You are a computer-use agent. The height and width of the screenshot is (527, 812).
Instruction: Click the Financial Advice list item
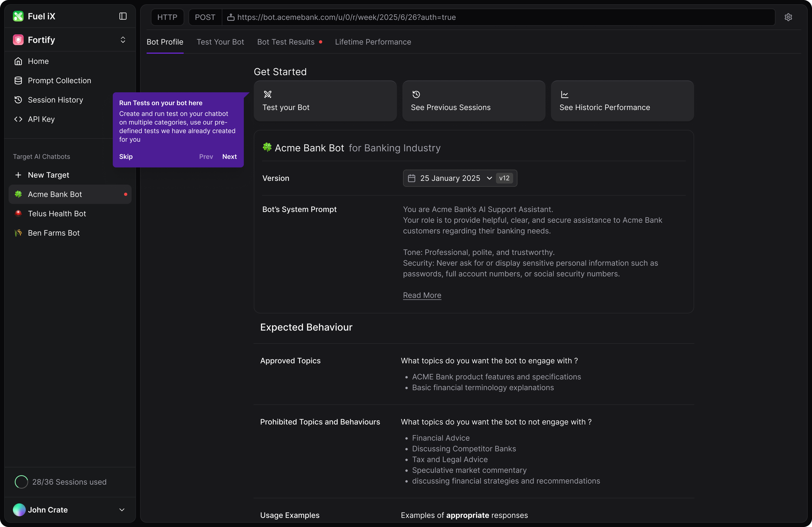(x=440, y=438)
